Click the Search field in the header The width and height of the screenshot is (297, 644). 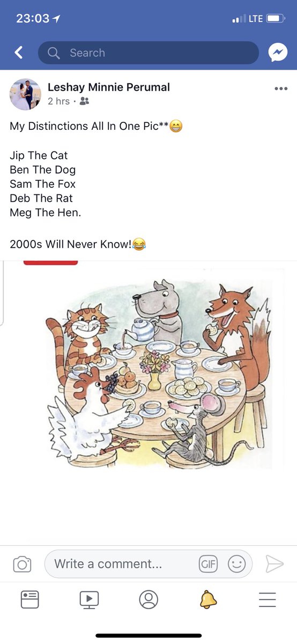coord(148,53)
